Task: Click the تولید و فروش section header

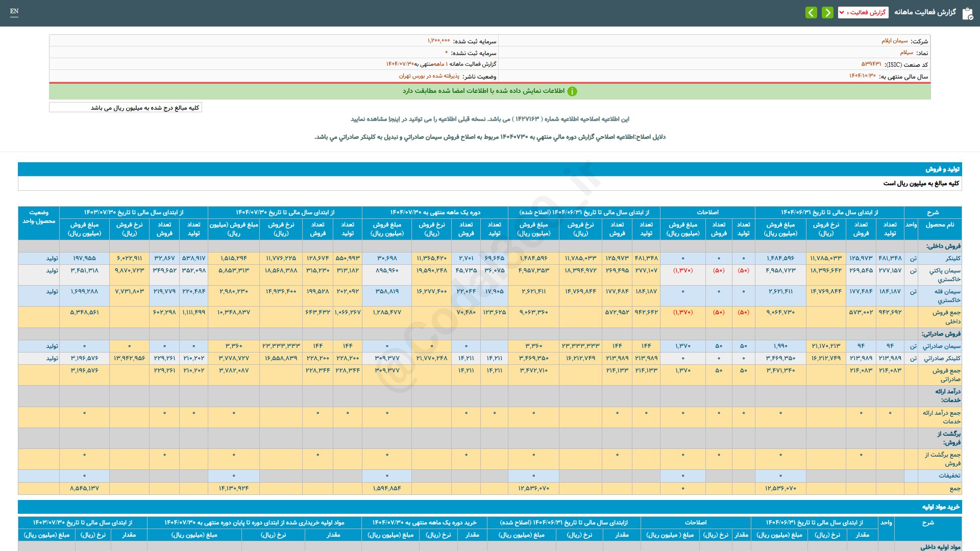Action: [x=942, y=169]
